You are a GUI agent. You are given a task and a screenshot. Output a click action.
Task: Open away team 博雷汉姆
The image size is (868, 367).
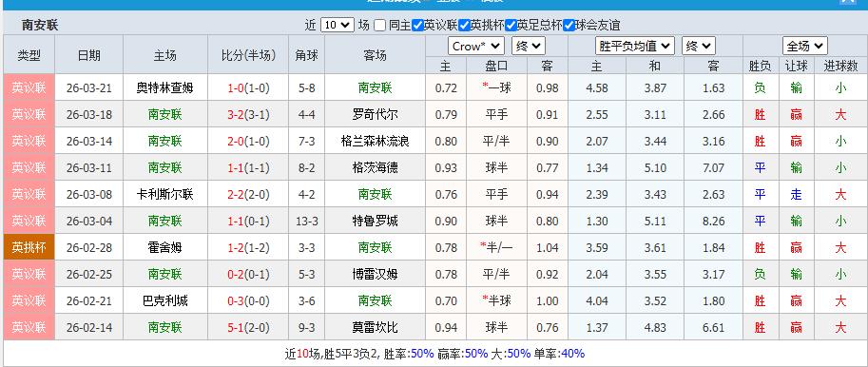pos(375,274)
